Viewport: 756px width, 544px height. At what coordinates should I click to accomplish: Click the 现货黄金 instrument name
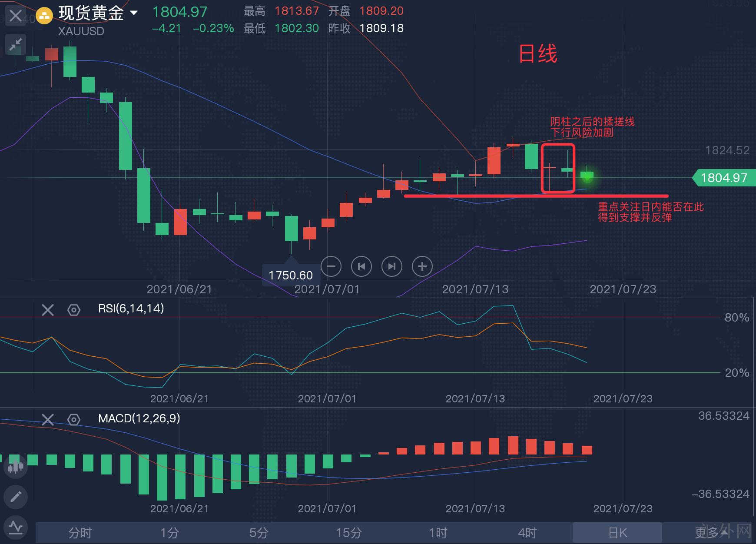click(91, 13)
